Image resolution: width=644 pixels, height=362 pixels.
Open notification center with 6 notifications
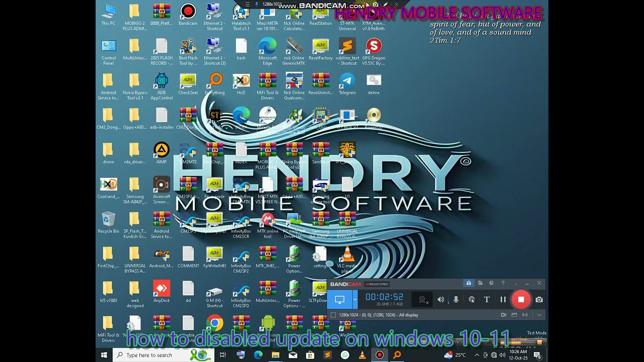[537, 355]
